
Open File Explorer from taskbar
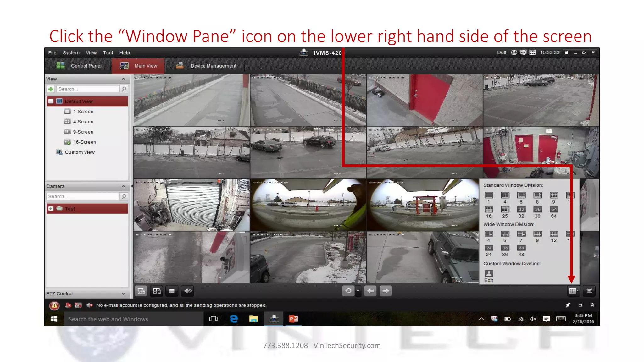coord(253,319)
